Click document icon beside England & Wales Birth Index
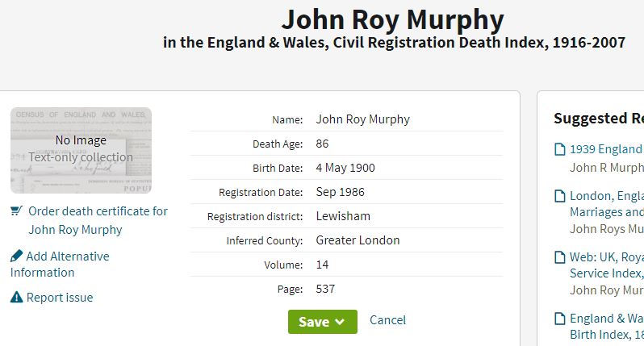 coord(560,319)
